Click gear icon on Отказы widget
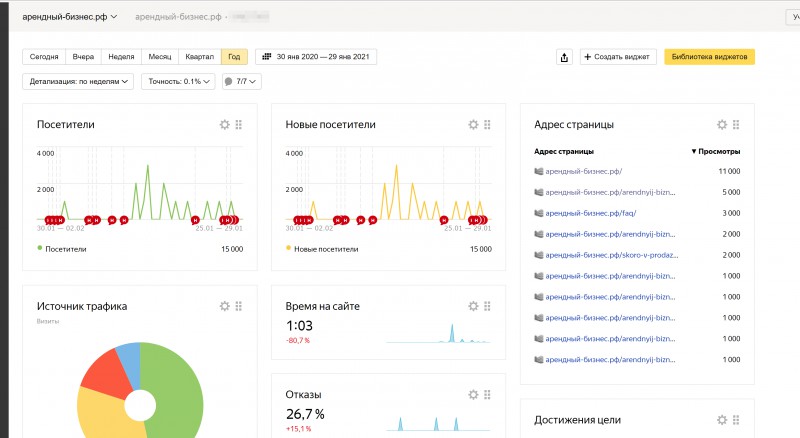Viewport: 800px width, 438px height. (x=473, y=394)
